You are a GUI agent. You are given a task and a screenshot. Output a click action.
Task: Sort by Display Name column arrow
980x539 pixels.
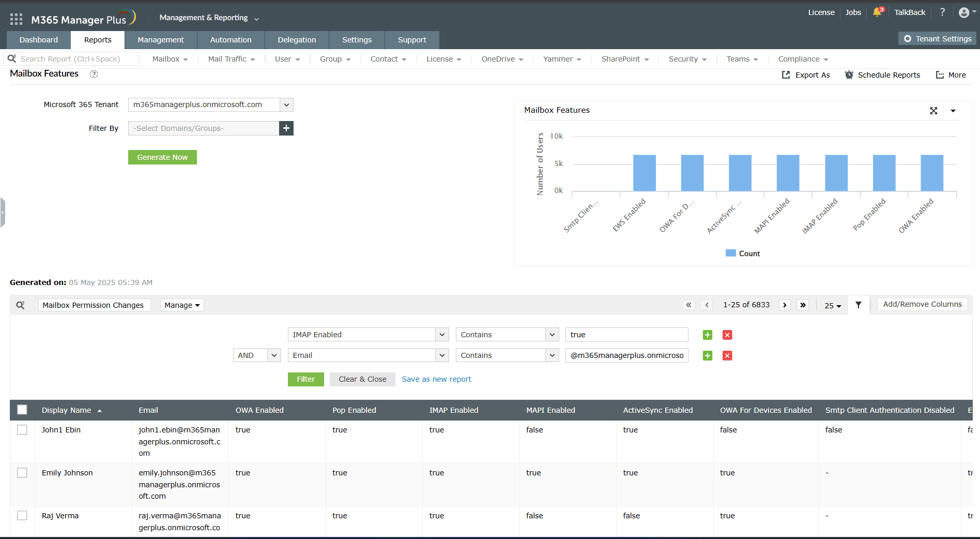pyautogui.click(x=100, y=411)
